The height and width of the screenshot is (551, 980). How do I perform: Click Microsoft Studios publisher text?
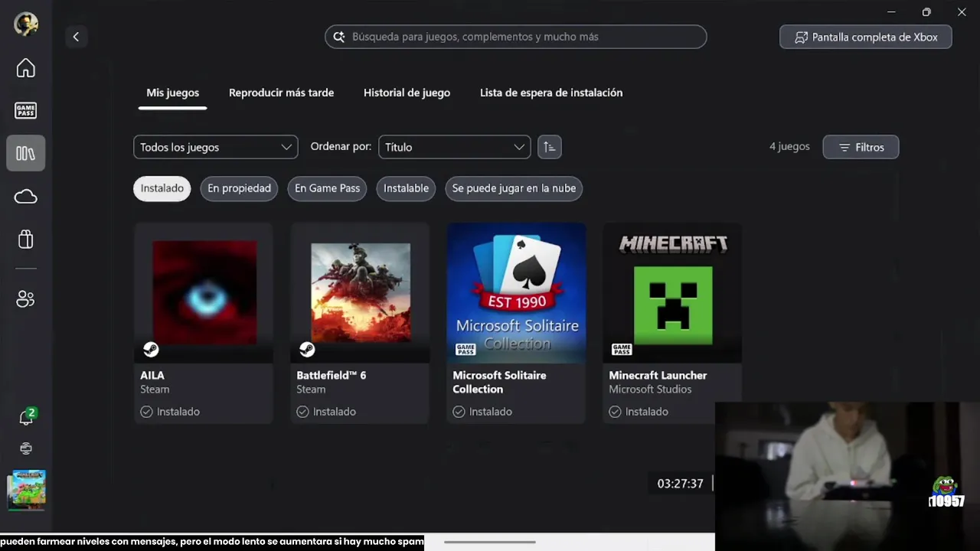650,389
